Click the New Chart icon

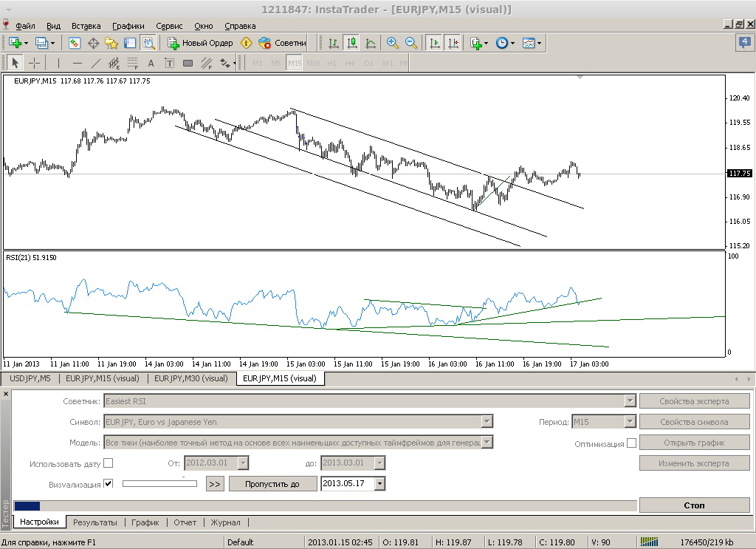pyautogui.click(x=15, y=43)
